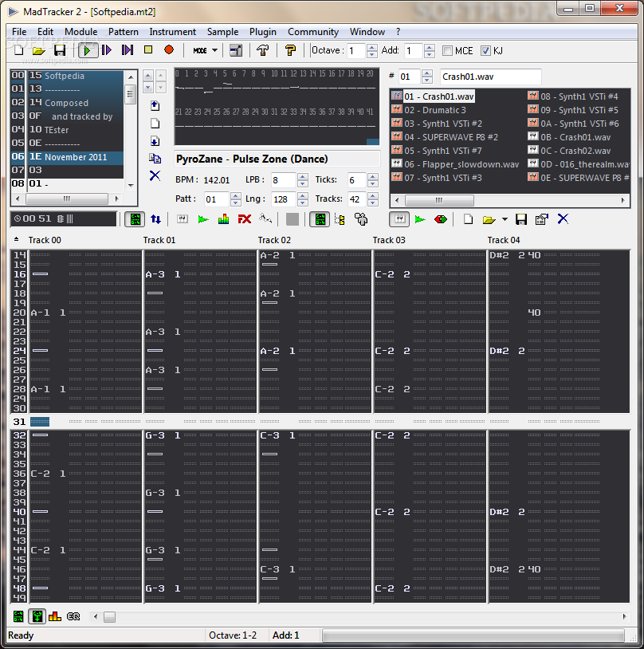Decrease the Ticks value
Image resolution: width=644 pixels, height=649 pixels.
373,183
